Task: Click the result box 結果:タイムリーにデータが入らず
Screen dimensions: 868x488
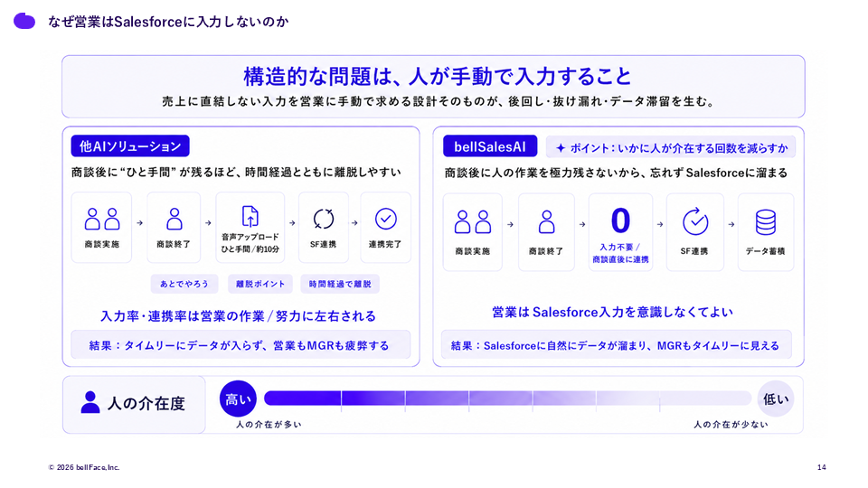Action: coord(241,344)
